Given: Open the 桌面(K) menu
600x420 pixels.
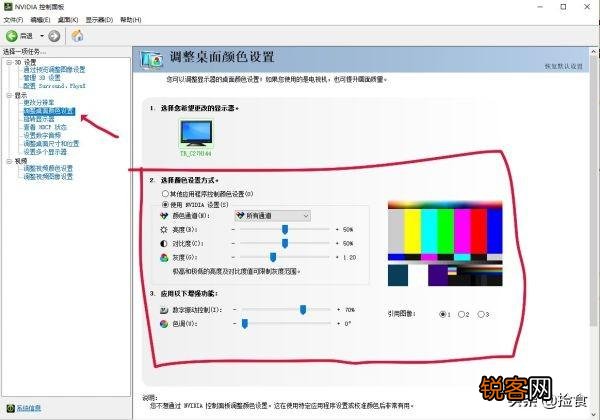Looking at the screenshot, I should pos(68,20).
